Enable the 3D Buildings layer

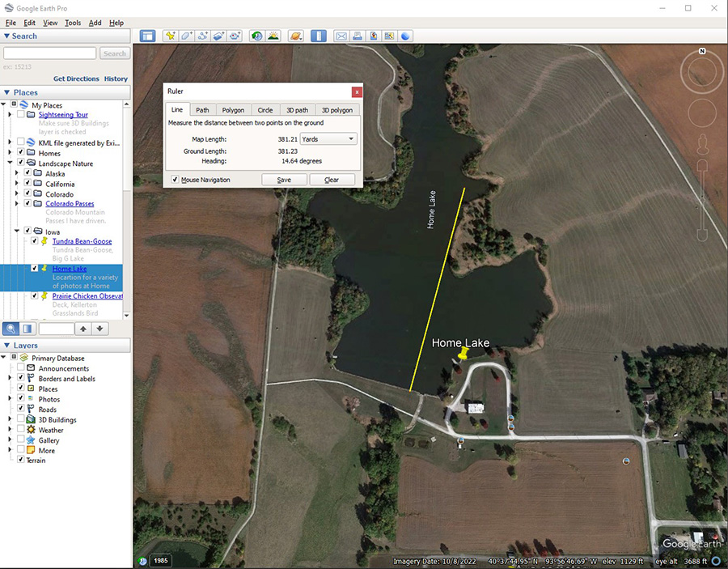(x=20, y=419)
